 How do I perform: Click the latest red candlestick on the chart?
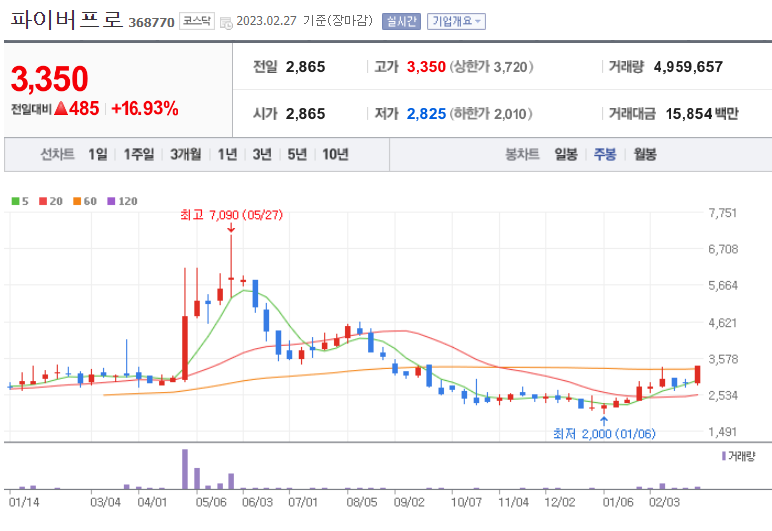click(698, 375)
